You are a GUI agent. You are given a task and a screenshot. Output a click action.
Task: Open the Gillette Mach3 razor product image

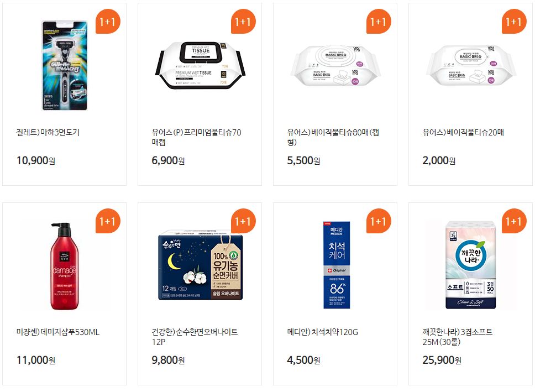click(65, 66)
